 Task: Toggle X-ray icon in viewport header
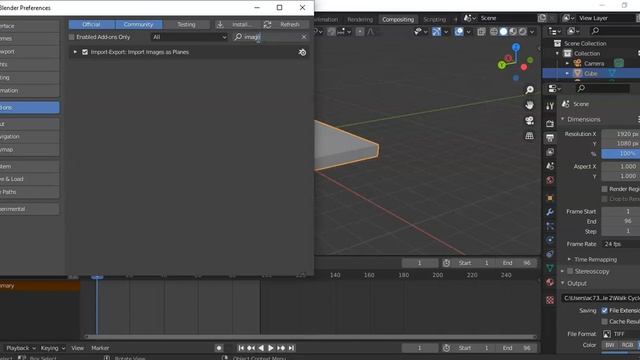pyautogui.click(x=481, y=31)
